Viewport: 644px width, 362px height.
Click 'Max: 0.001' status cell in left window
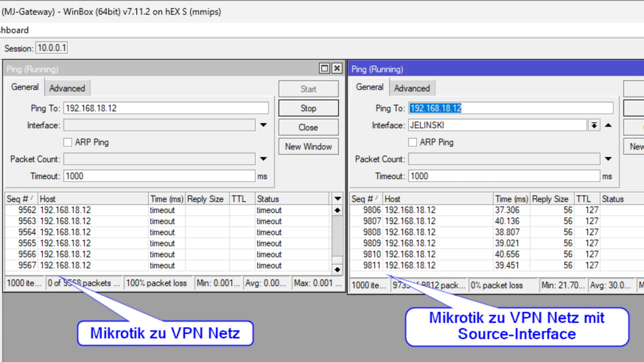pos(317,283)
